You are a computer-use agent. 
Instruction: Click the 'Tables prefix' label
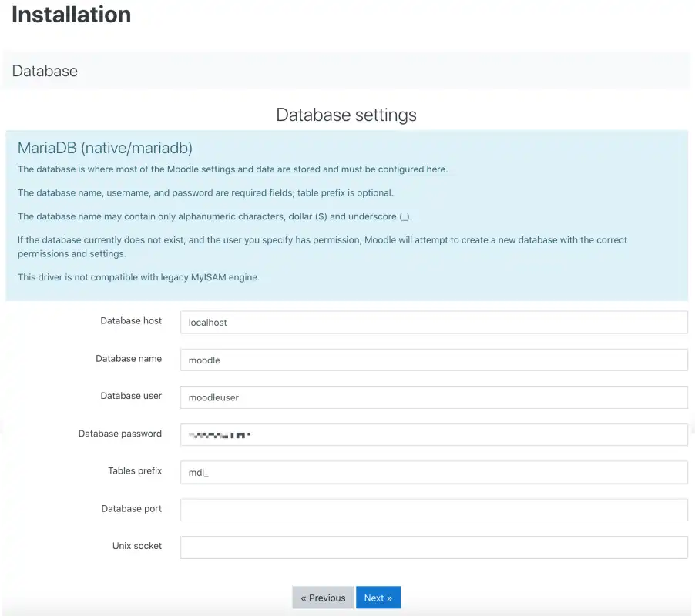click(135, 470)
